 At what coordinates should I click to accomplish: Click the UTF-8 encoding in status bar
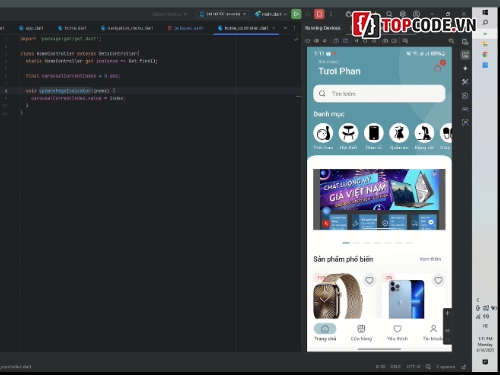tap(413, 367)
